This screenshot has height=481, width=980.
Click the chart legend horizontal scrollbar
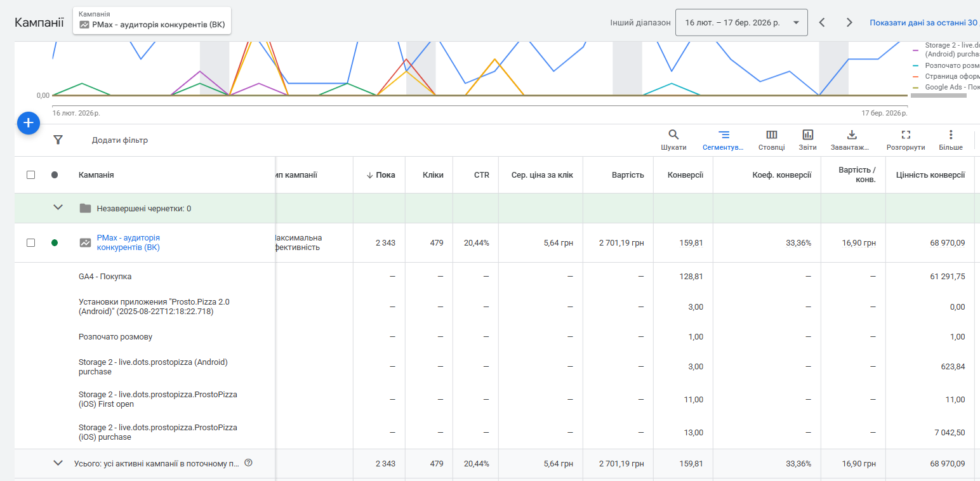pos(938,95)
